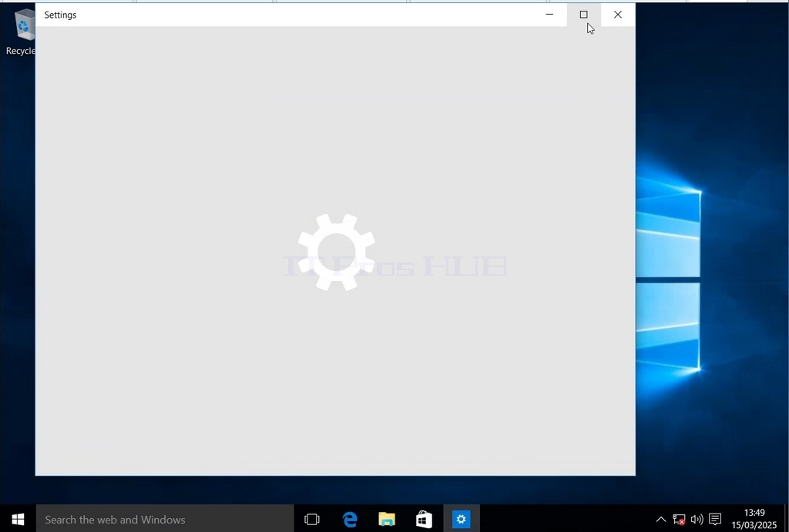Open Task View from the taskbar

click(x=312, y=519)
